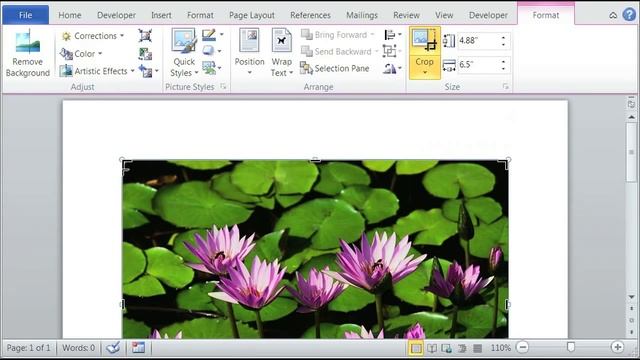Open the Picture Effects dropdown arrow
Screen dimensions: 640x360
220,51
